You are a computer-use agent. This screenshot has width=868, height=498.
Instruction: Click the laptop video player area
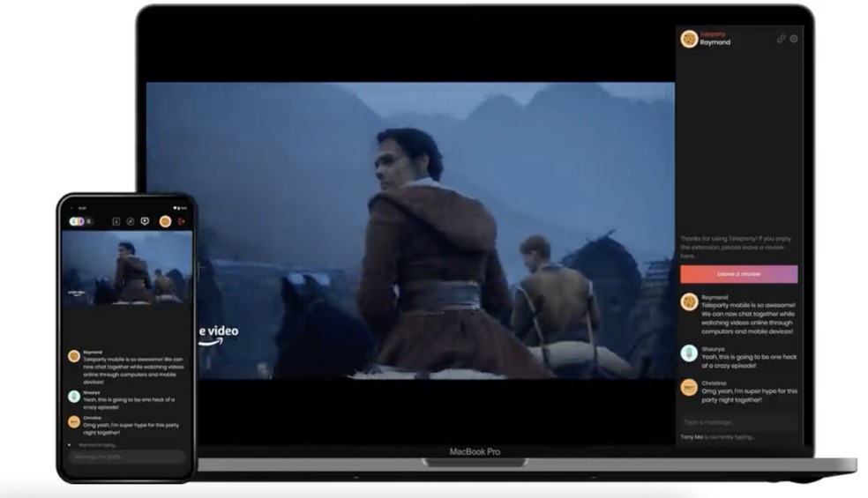click(x=410, y=231)
